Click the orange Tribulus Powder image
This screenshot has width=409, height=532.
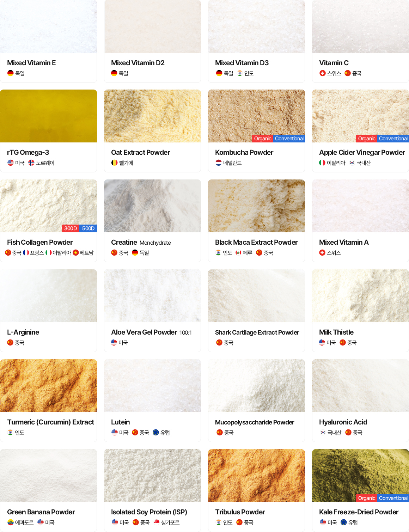pyautogui.click(x=256, y=476)
